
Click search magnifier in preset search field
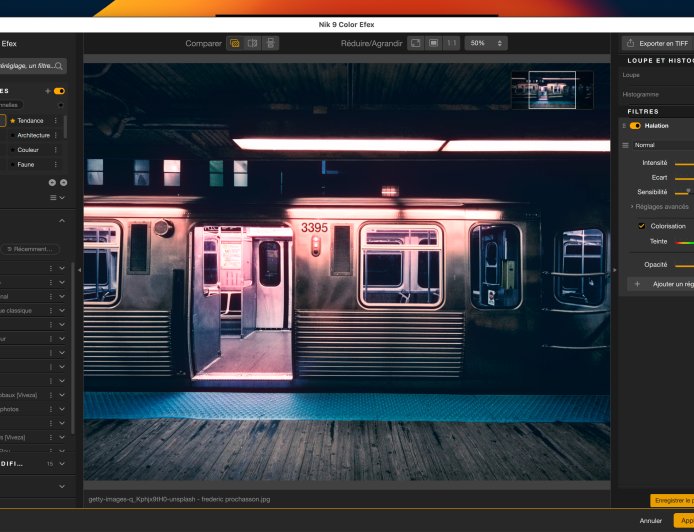58,66
